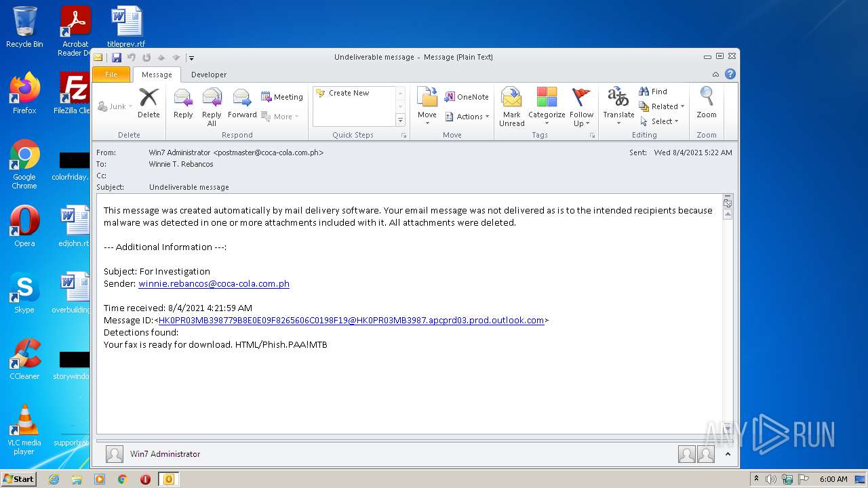Open the winnie.rebancos@coca-cola.com.ph sender link
This screenshot has height=488, width=868.
coord(214,283)
